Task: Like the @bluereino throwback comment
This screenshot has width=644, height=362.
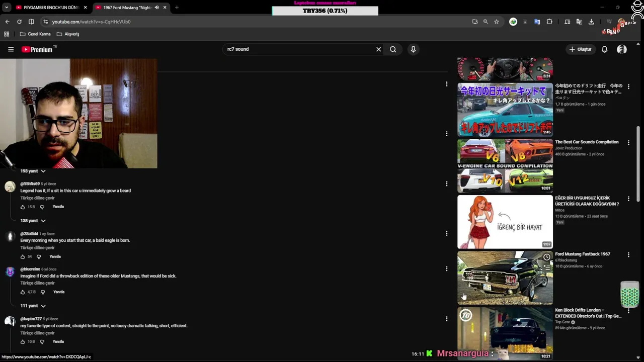Action: click(x=23, y=292)
